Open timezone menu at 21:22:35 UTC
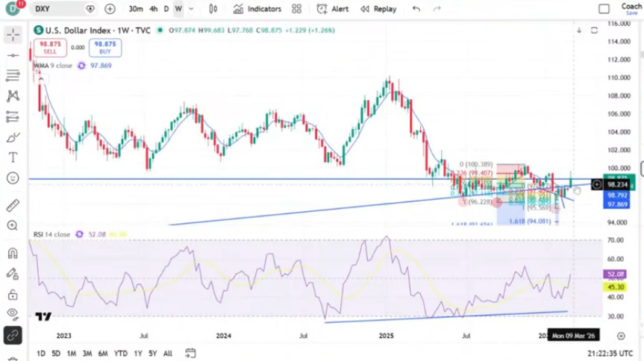 [x=610, y=354]
